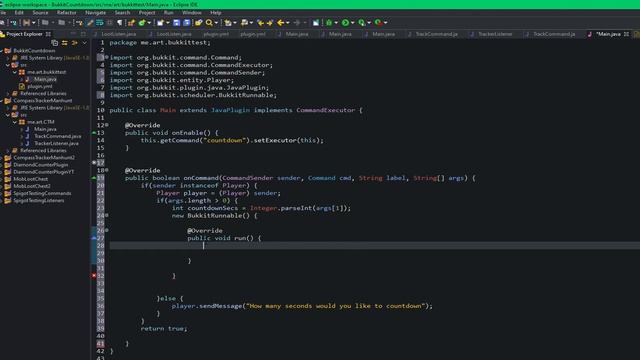Select SpigotTestingListeners project
This screenshot has width=640, height=360.
tap(39, 200)
